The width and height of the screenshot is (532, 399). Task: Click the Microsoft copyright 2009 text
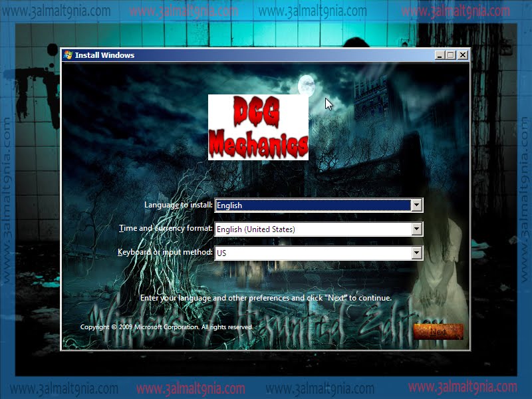[x=167, y=327]
